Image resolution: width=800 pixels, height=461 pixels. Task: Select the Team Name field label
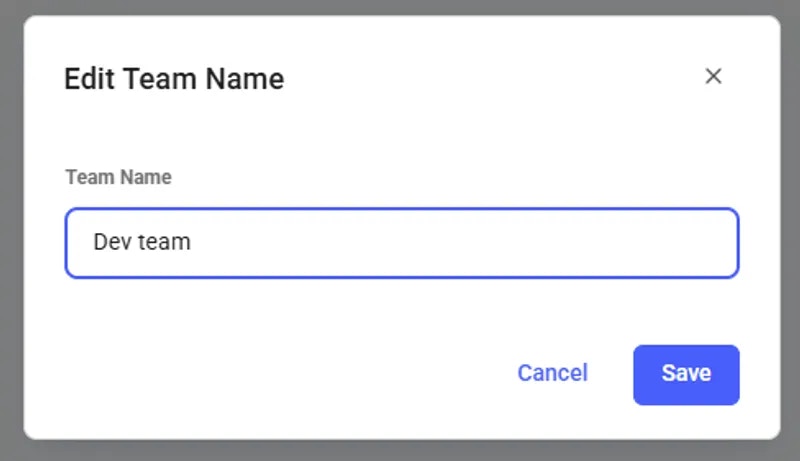(118, 177)
